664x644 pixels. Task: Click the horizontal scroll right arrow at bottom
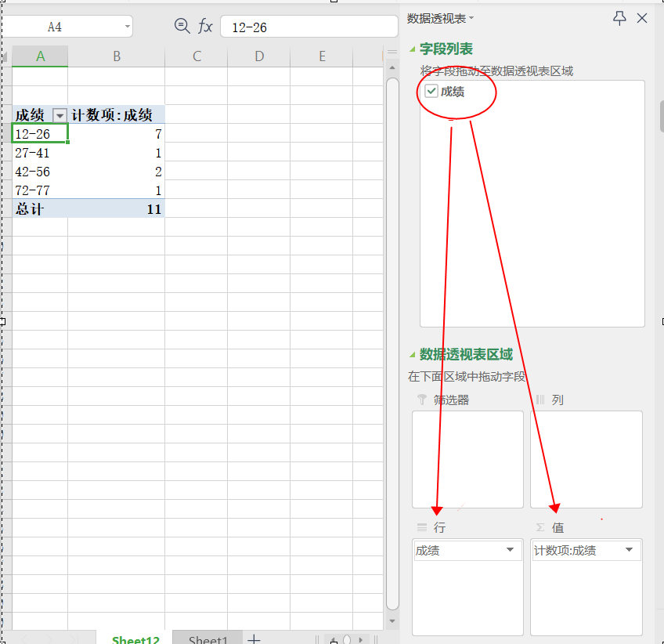(x=361, y=640)
